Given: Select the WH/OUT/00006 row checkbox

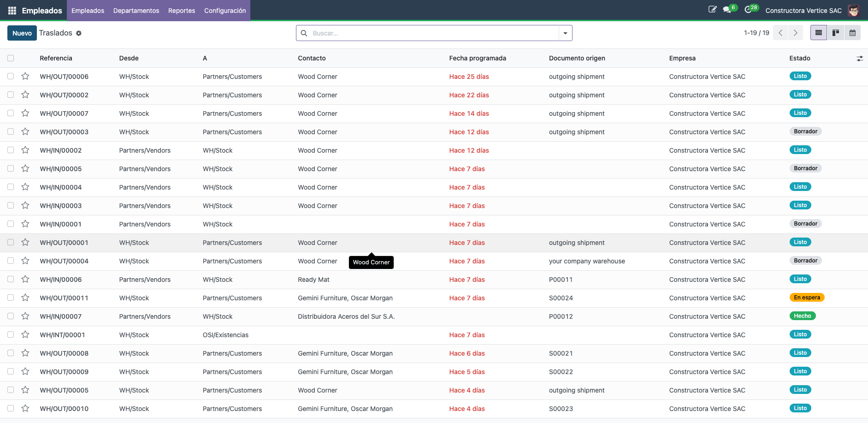Looking at the screenshot, I should (x=11, y=76).
